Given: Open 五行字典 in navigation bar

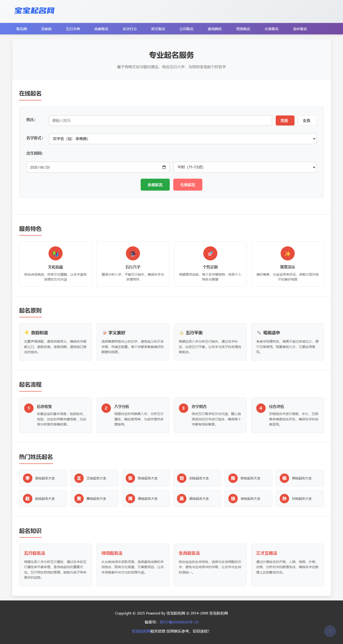Looking at the screenshot, I should (x=73, y=29).
